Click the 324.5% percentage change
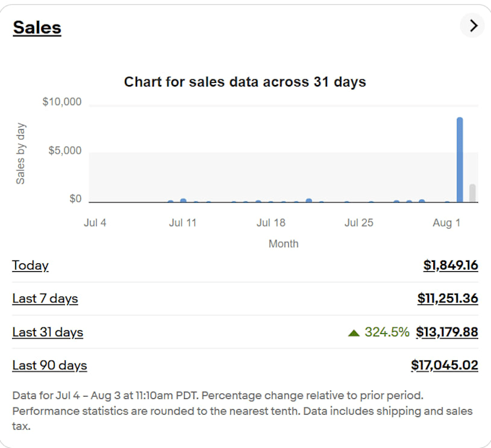 (387, 332)
